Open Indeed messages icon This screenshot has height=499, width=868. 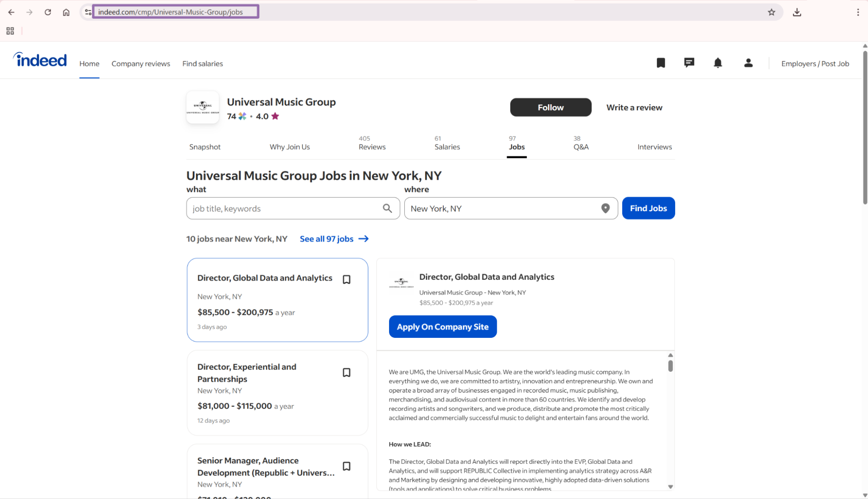tap(689, 63)
